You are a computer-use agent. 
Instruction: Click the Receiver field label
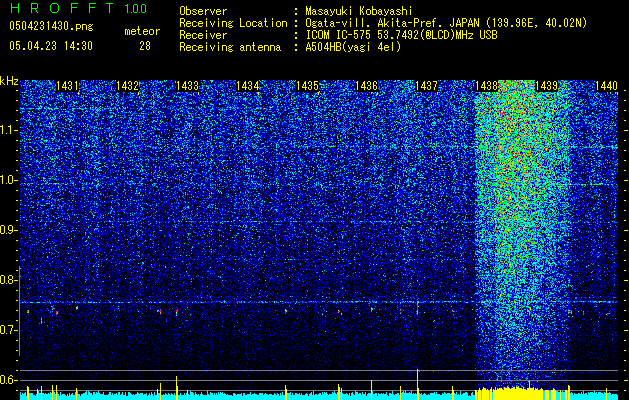pyautogui.click(x=203, y=35)
